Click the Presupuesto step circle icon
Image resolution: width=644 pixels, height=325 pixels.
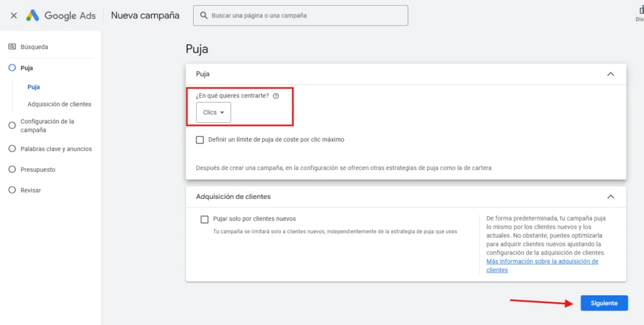(x=12, y=169)
